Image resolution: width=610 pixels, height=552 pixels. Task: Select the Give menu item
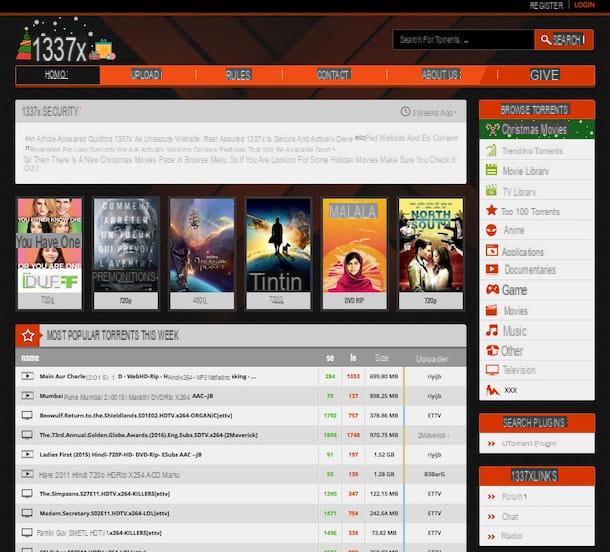coord(544,75)
